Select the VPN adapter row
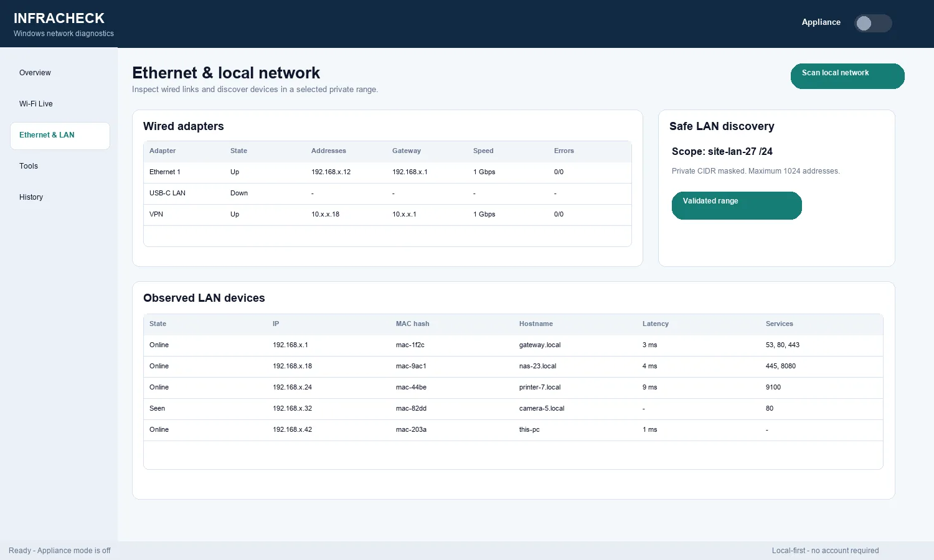The width and height of the screenshot is (934, 560). tap(387, 215)
